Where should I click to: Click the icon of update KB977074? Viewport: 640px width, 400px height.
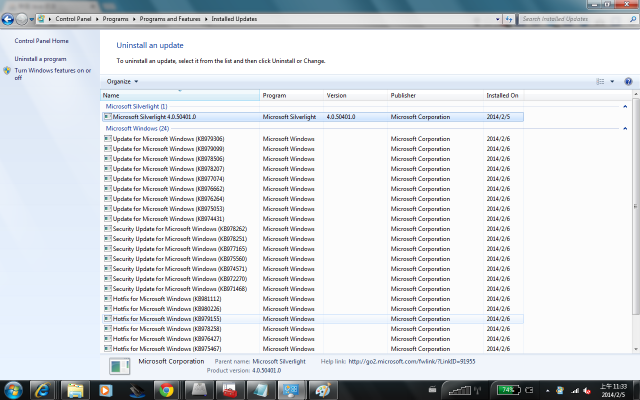[108, 178]
